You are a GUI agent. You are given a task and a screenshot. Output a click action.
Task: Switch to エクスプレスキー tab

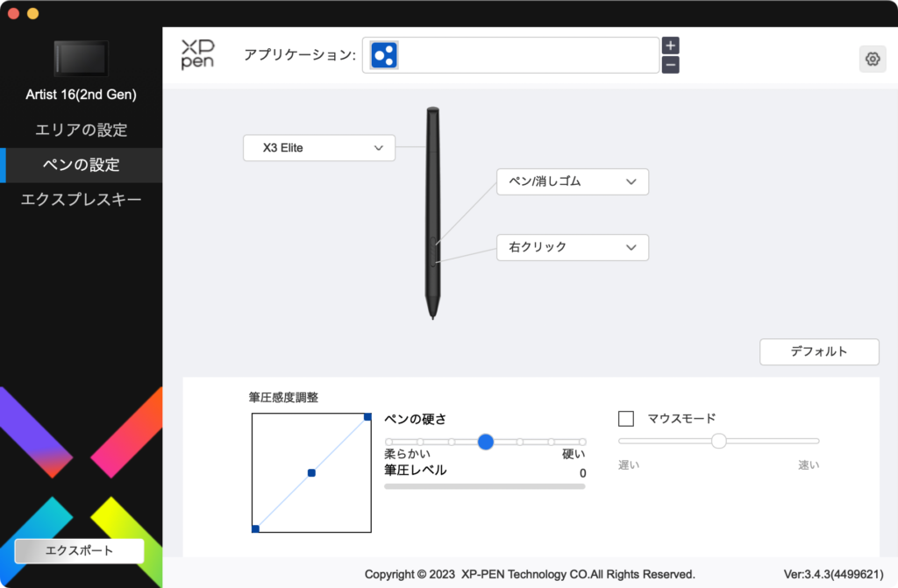tap(82, 199)
